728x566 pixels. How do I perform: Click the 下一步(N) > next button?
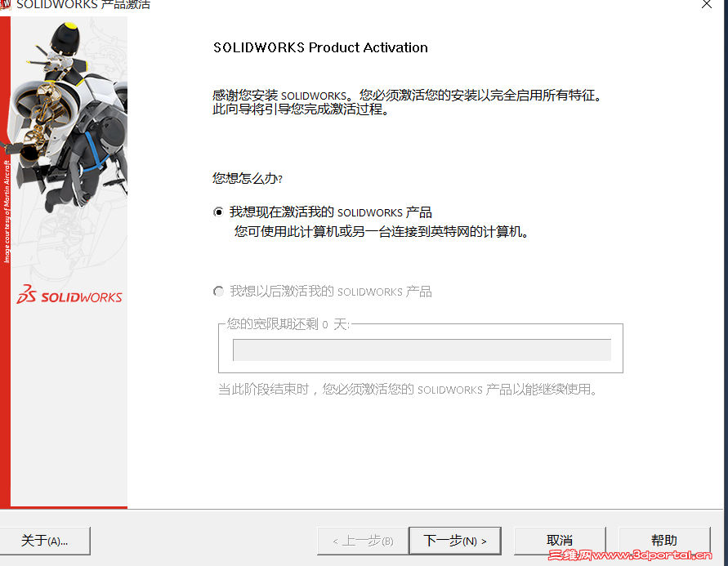tap(455, 541)
